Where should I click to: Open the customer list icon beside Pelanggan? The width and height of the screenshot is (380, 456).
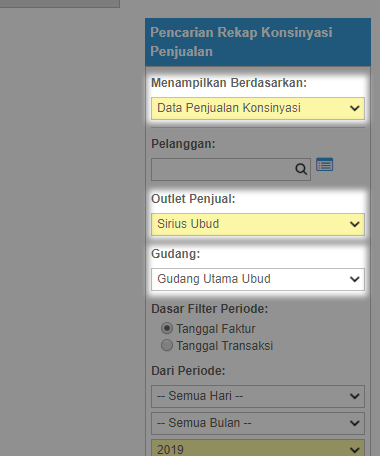coord(324,165)
